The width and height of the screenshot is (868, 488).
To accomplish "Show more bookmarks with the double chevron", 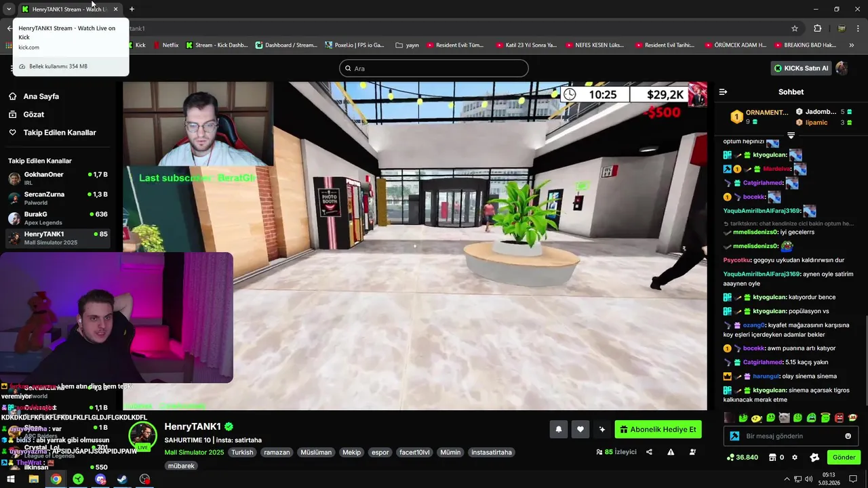I will click(852, 45).
